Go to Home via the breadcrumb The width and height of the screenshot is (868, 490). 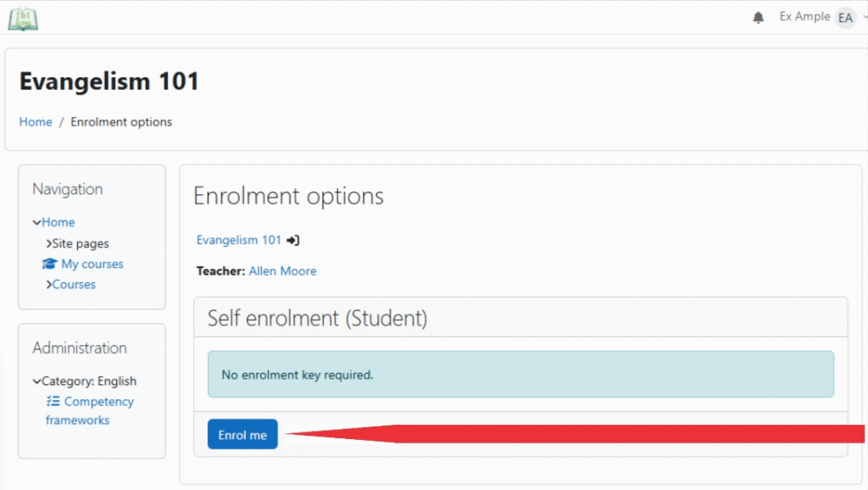[x=36, y=122]
